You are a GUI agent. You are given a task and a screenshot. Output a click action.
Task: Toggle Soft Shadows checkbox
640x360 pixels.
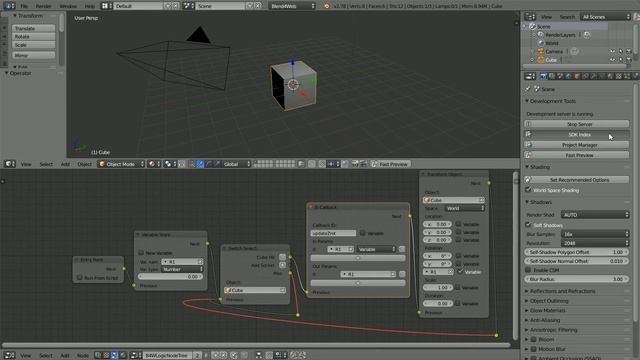pyautogui.click(x=528, y=225)
